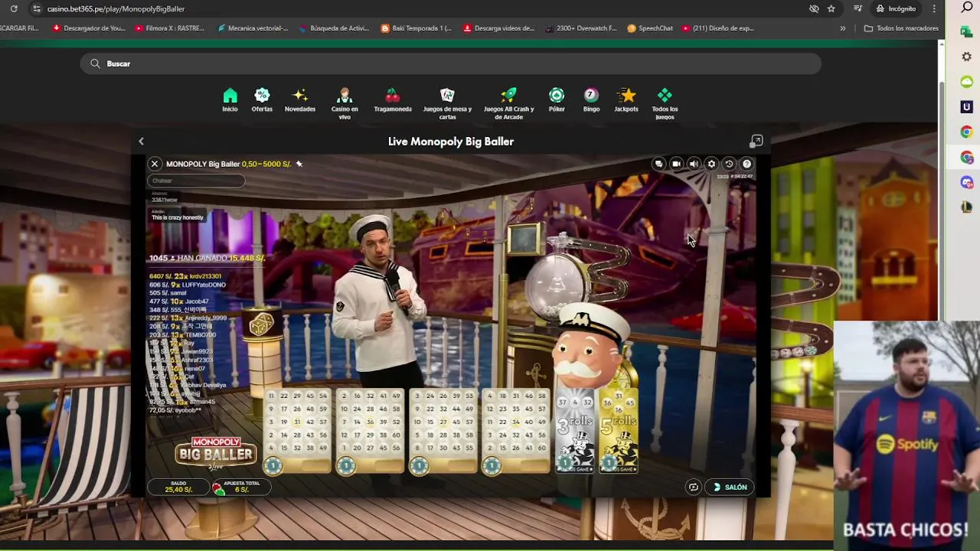Screen dimensions: 980x551
Task: Open Mecanica vectorial bookmark
Action: [253, 28]
